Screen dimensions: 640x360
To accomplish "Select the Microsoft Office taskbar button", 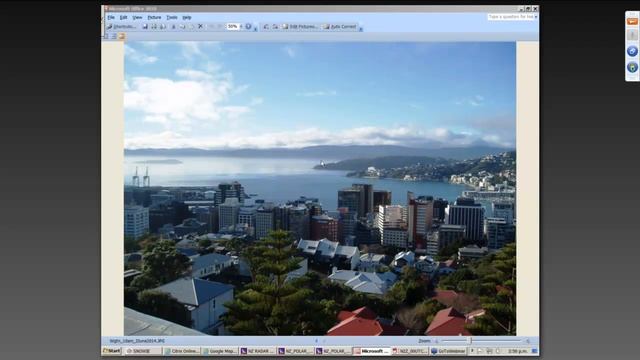I will click(372, 351).
